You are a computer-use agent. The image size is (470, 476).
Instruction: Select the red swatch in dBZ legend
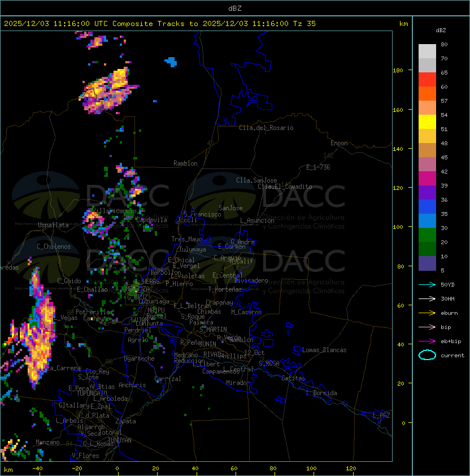pyautogui.click(x=427, y=79)
